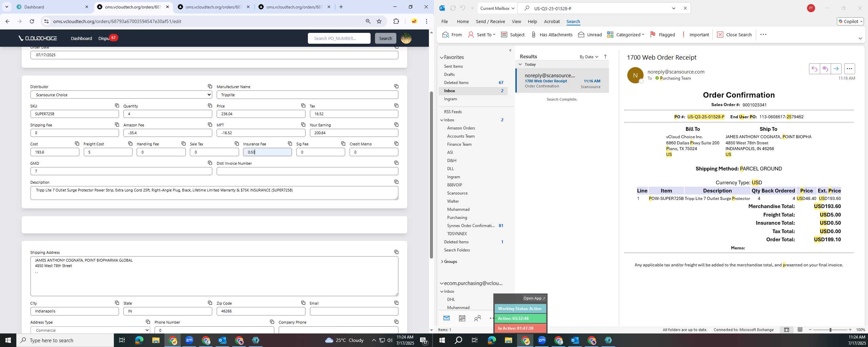Click the Disti Invoice Number field

pyautogui.click(x=307, y=171)
